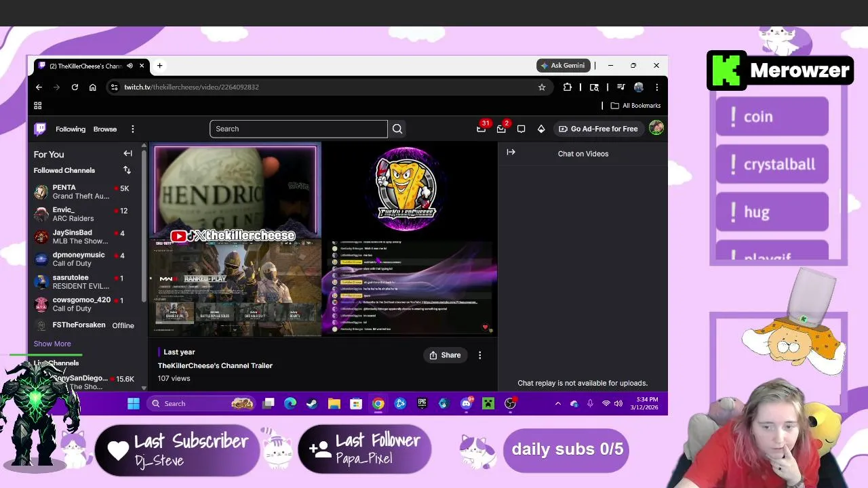Click Go Ad-Free for Free

coord(598,129)
